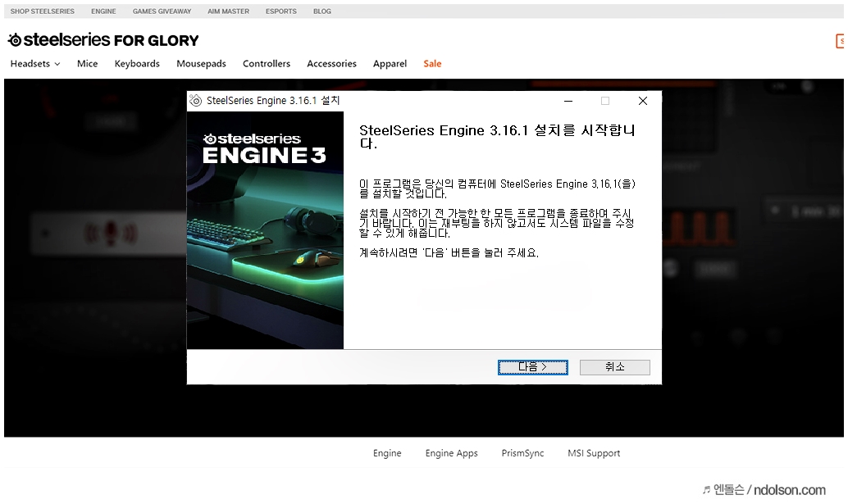
Task: Open GAMES GIVEAWAY top bar link
Action: click(x=162, y=11)
